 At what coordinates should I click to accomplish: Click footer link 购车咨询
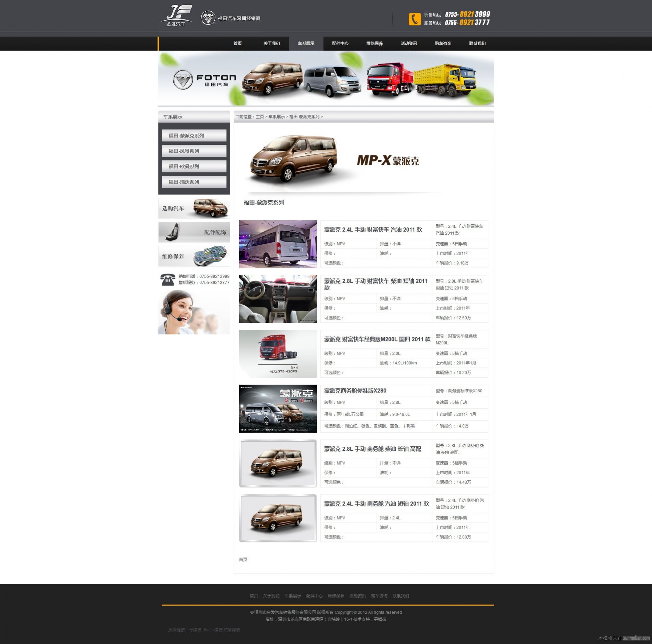[x=379, y=596]
